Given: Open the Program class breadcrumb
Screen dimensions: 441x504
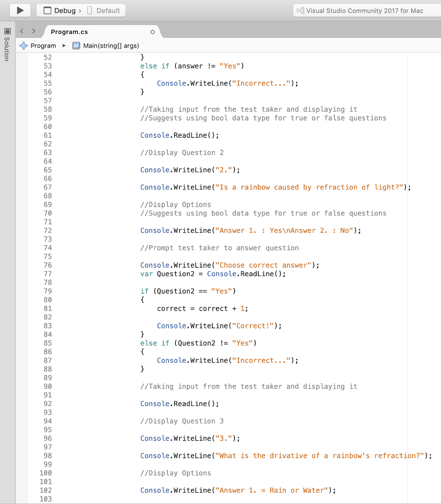Looking at the screenshot, I should click(x=43, y=46).
